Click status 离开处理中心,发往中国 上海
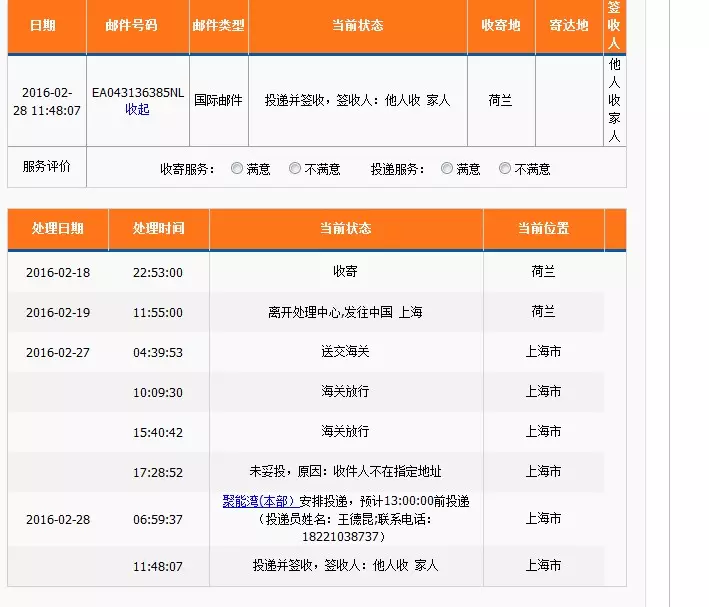Viewport: 709px width, 607px height. point(345,312)
